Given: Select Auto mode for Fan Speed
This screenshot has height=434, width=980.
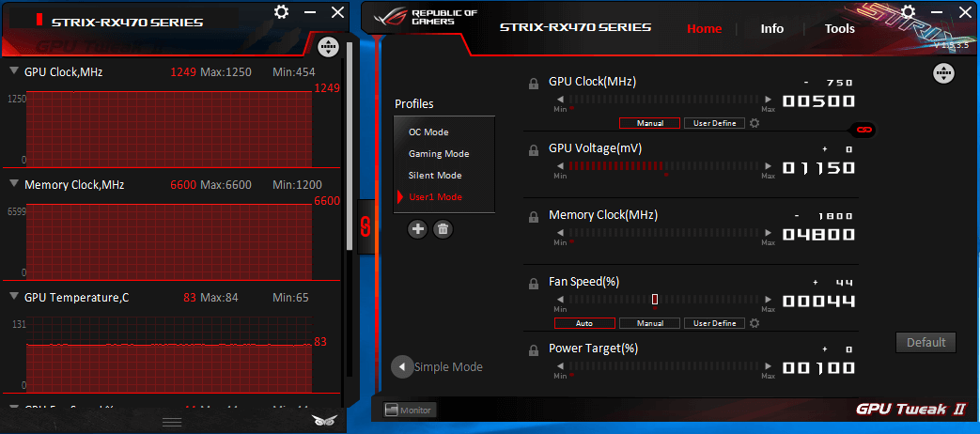Looking at the screenshot, I should 584,323.
